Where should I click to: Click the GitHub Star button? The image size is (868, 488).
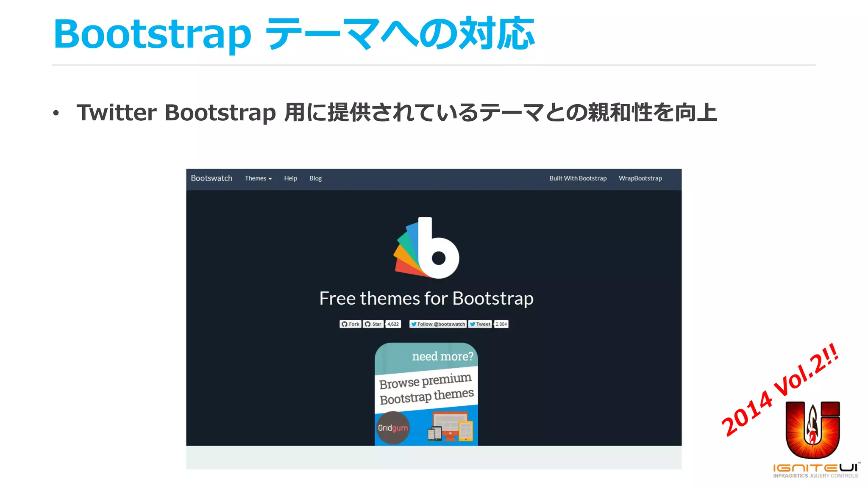point(373,324)
